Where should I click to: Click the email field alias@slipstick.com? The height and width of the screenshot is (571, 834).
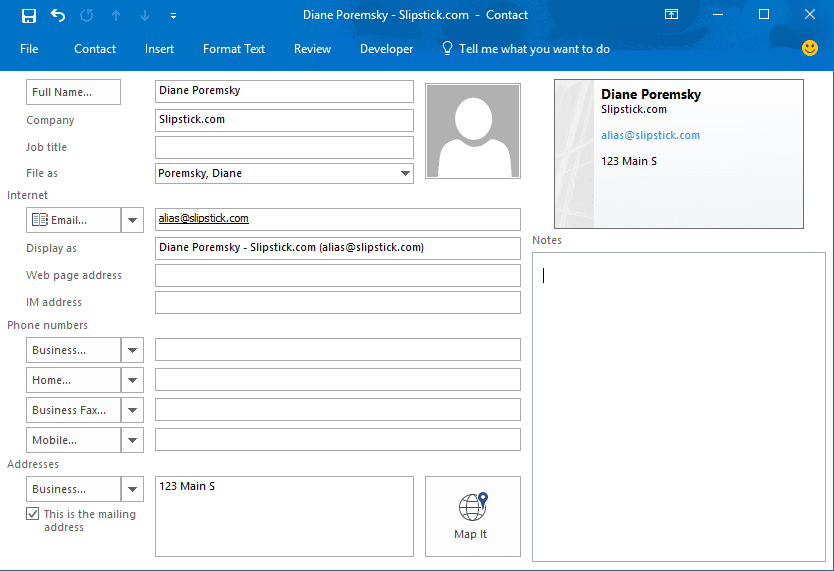(x=338, y=219)
